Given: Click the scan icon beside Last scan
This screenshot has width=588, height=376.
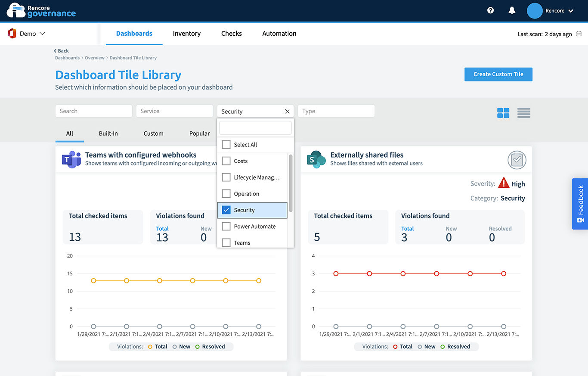Looking at the screenshot, I should click(x=579, y=34).
